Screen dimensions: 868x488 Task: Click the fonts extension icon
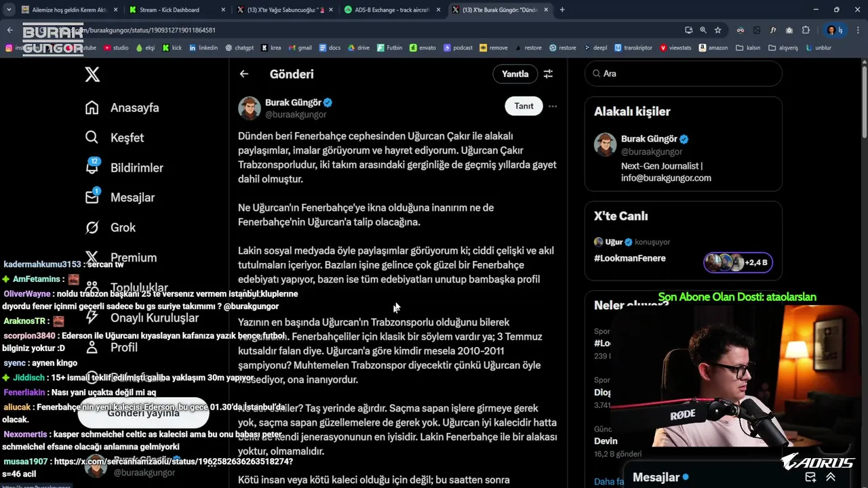pos(773,30)
